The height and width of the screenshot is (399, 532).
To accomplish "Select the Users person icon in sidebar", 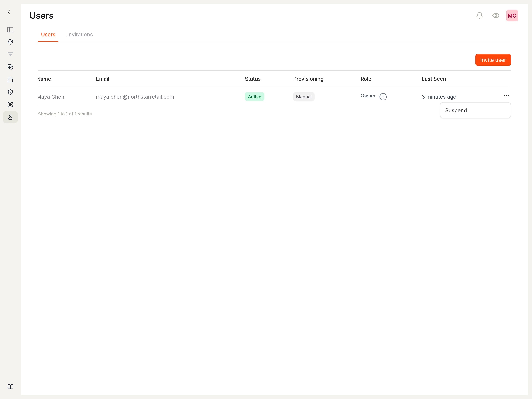I will (10, 117).
